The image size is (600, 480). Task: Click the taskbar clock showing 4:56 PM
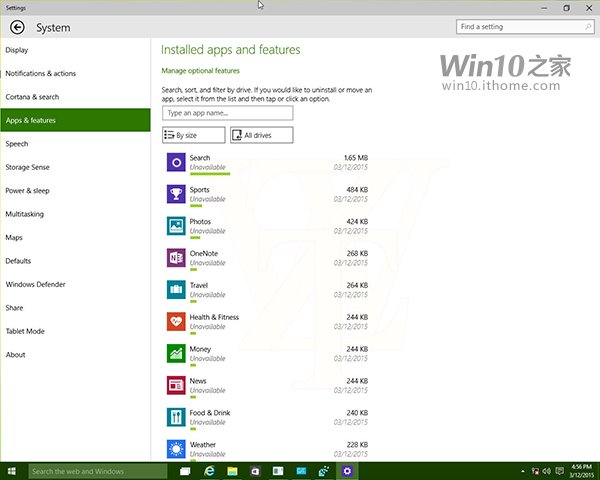pos(582,471)
